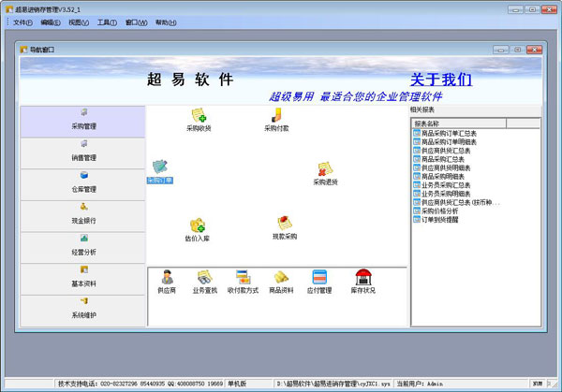
Task: Open the 采购付款 purchase payment icon
Action: [x=275, y=116]
